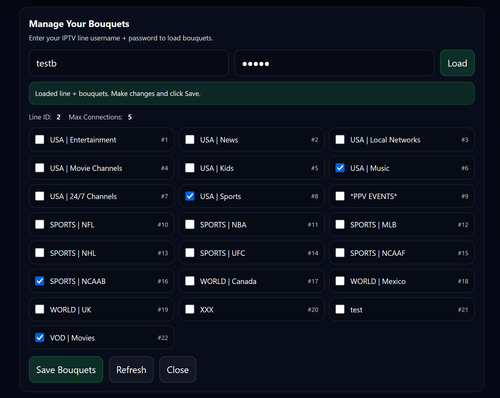Viewport: 500px width, 398px height.
Task: Click the #22 number beside VOD | Movies
Action: 163,338
